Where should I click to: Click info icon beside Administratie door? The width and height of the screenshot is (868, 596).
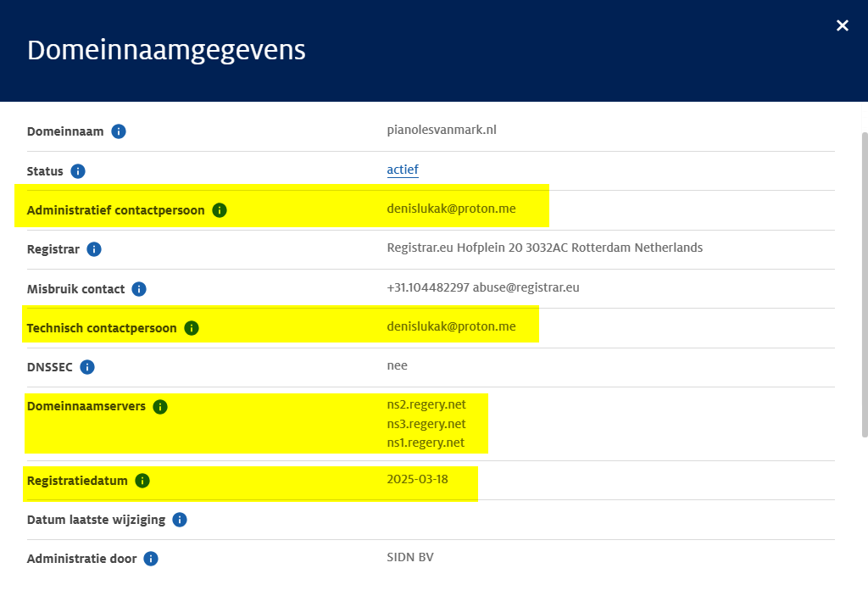pyautogui.click(x=151, y=559)
